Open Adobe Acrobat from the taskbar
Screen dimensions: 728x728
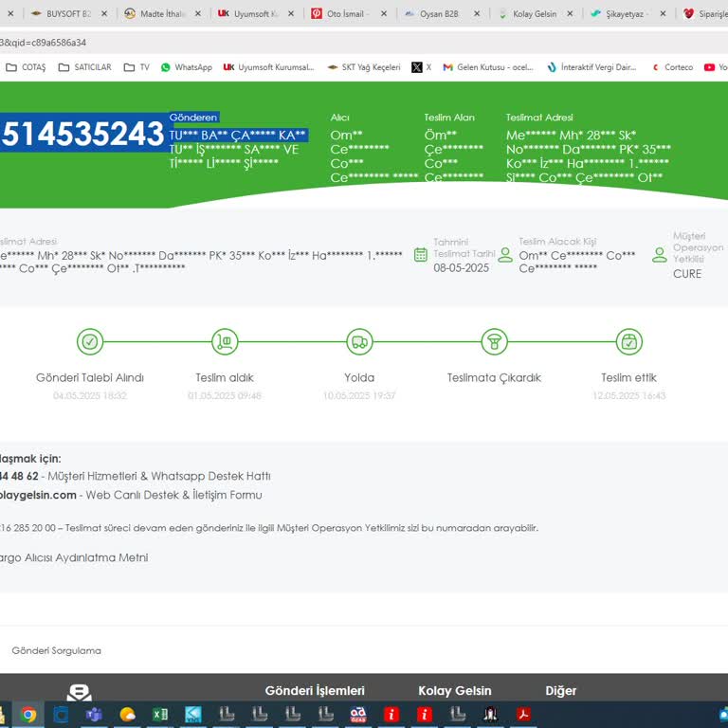523,714
